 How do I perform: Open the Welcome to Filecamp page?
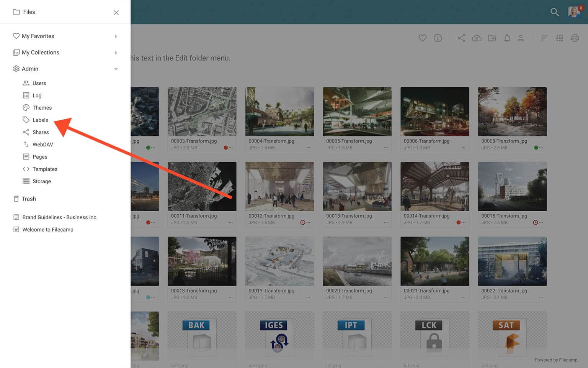(x=47, y=230)
